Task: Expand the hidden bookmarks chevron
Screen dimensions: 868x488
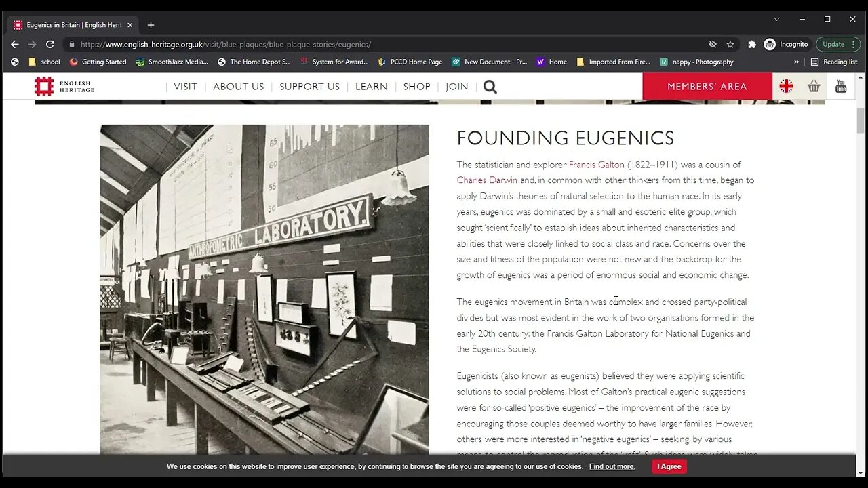Action: [797, 62]
